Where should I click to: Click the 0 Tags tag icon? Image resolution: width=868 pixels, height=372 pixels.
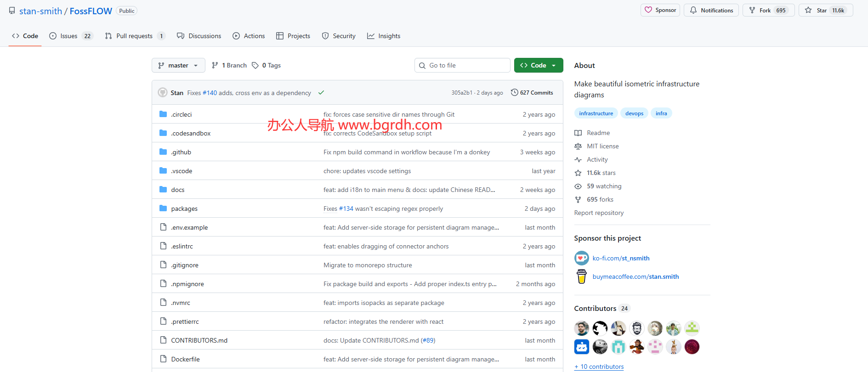point(255,66)
